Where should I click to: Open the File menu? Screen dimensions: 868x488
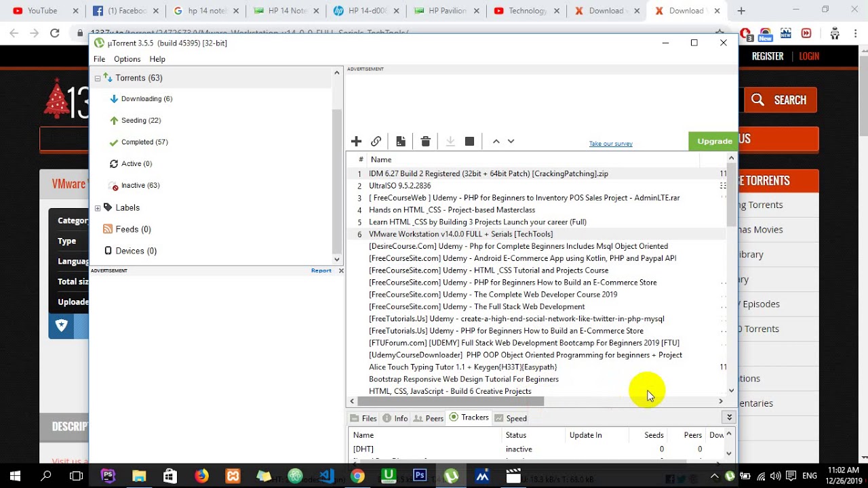[x=100, y=60]
